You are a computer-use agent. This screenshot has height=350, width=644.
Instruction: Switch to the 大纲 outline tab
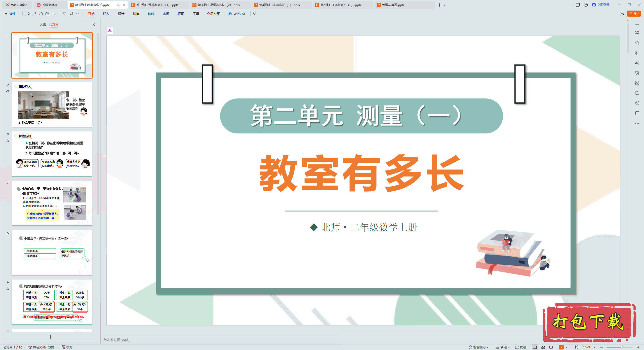point(43,24)
